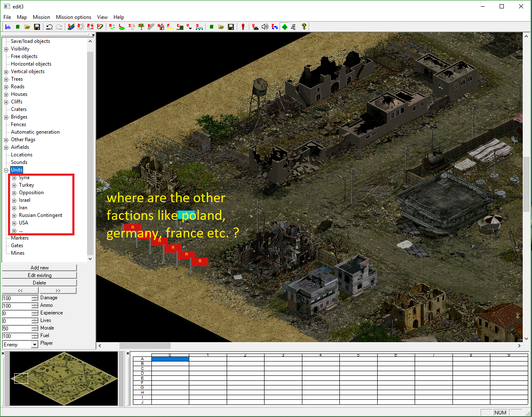Click the Undo arrow icon
The height and width of the screenshot is (417, 532).
click(49, 27)
